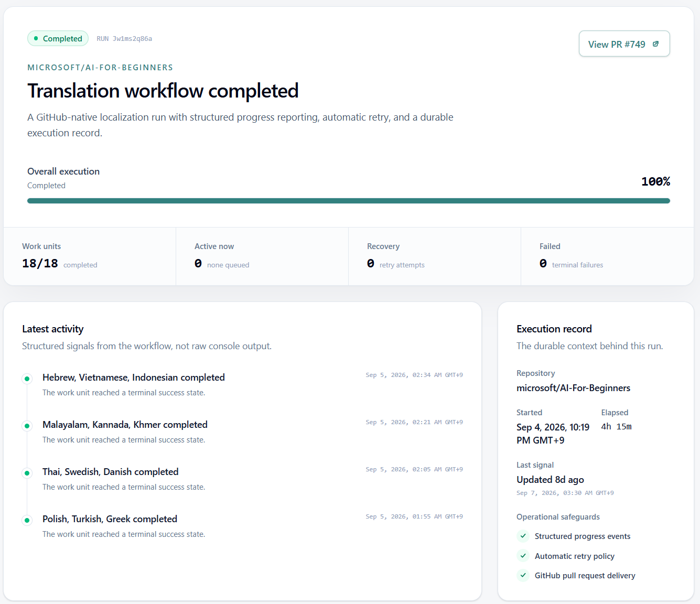
Task: Click the green Completed status badge
Action: click(58, 38)
